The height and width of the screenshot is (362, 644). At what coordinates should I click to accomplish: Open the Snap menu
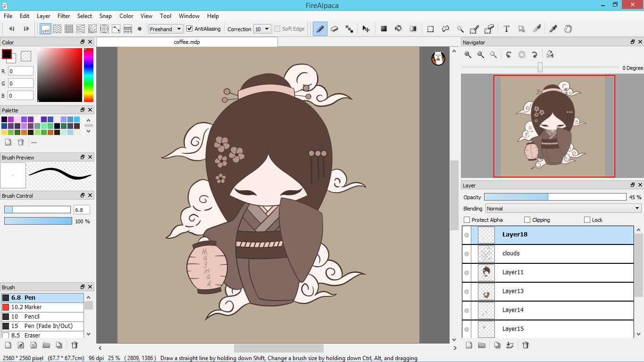click(x=106, y=16)
